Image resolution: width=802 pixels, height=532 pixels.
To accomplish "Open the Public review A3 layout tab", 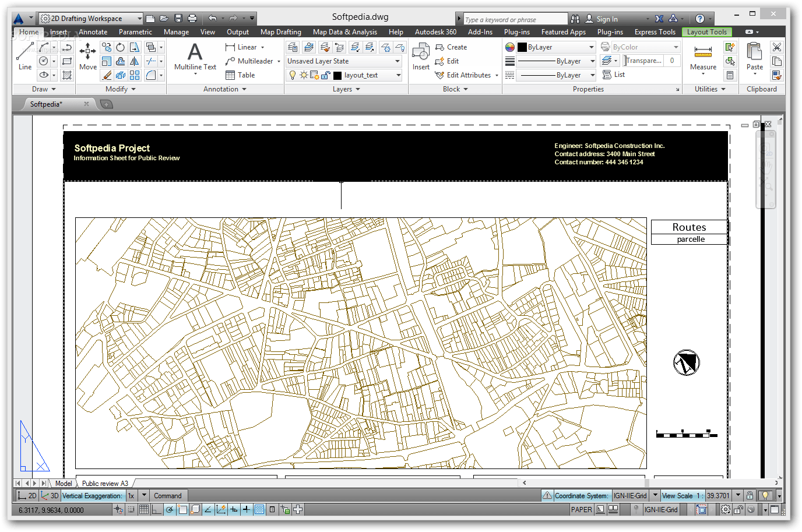I will coord(105,483).
